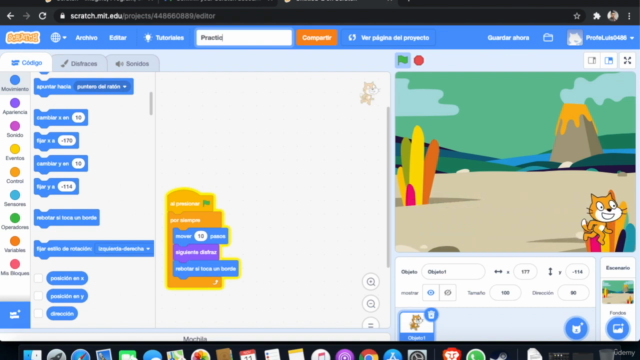Click Ver página del proyecto
This screenshot has width=640, height=360.
(x=389, y=38)
